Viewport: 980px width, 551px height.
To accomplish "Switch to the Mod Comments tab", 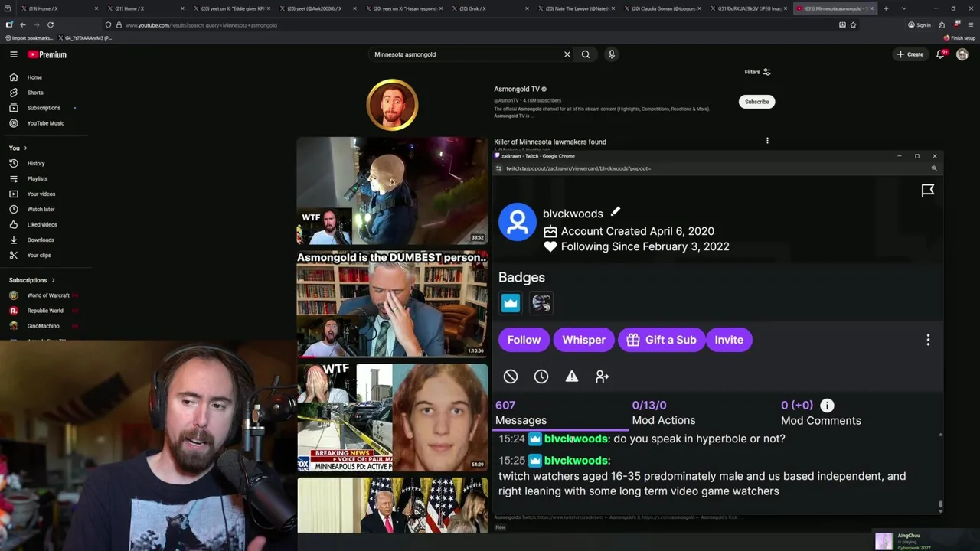I will (821, 412).
